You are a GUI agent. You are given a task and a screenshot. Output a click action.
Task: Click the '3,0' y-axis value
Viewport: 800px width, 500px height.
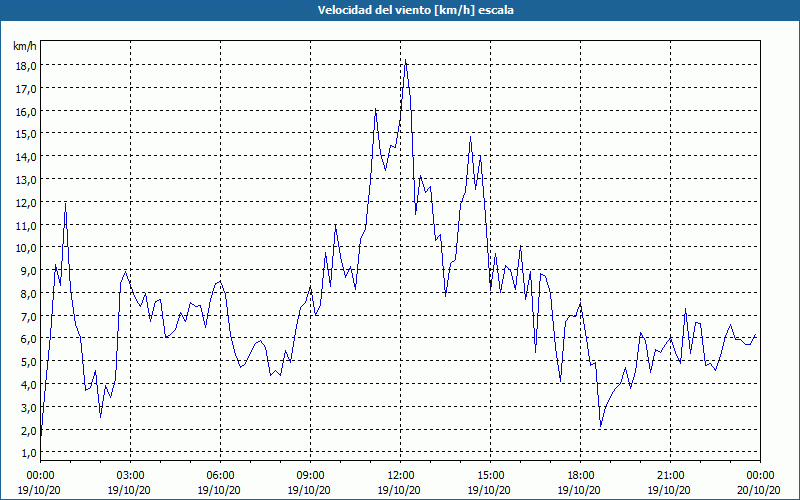click(x=29, y=408)
